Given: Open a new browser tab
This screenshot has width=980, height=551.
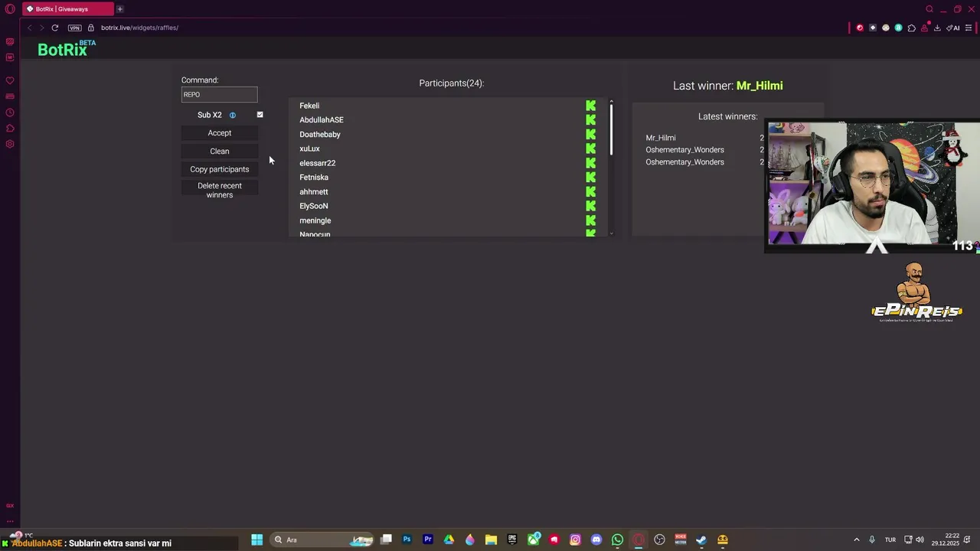Looking at the screenshot, I should click(x=120, y=9).
